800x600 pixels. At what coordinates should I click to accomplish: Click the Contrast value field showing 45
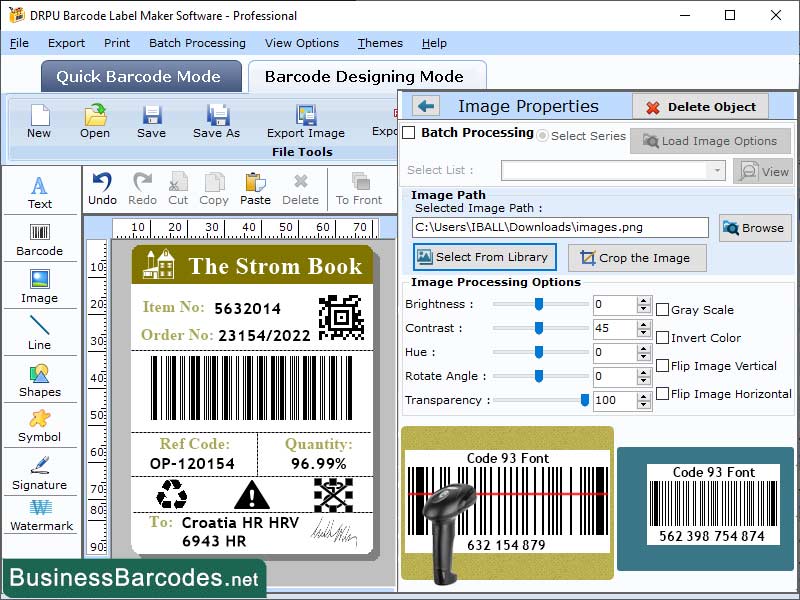point(615,328)
